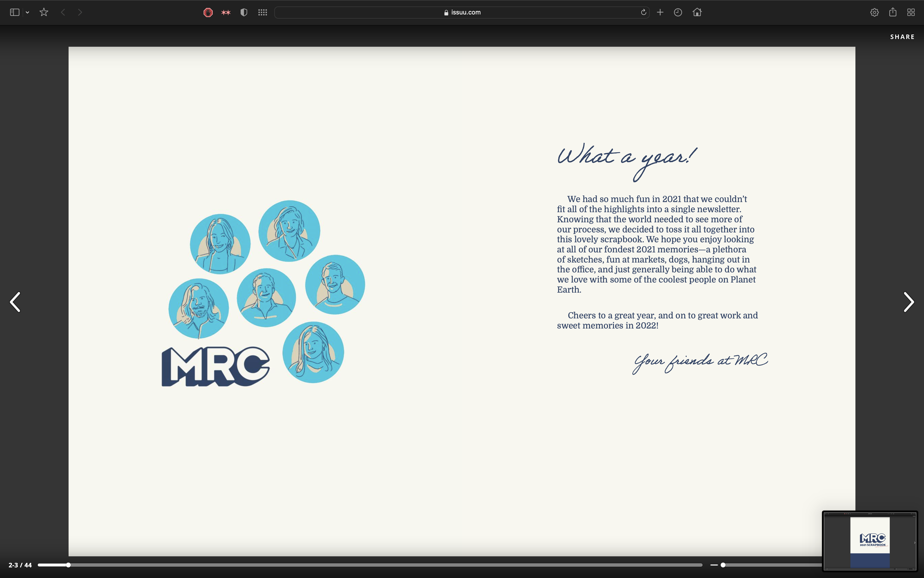Click the top-right woman portrait circle
924x578 pixels.
click(x=289, y=231)
